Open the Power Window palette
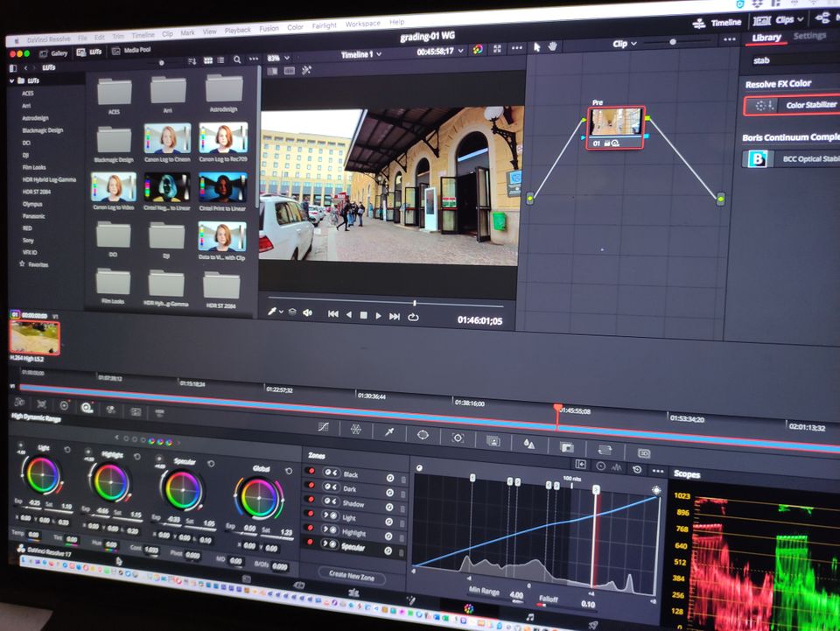 pyautogui.click(x=423, y=435)
